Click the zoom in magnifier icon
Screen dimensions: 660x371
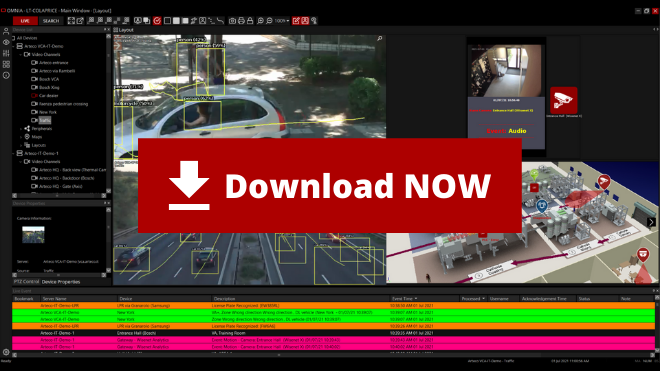tap(261, 21)
